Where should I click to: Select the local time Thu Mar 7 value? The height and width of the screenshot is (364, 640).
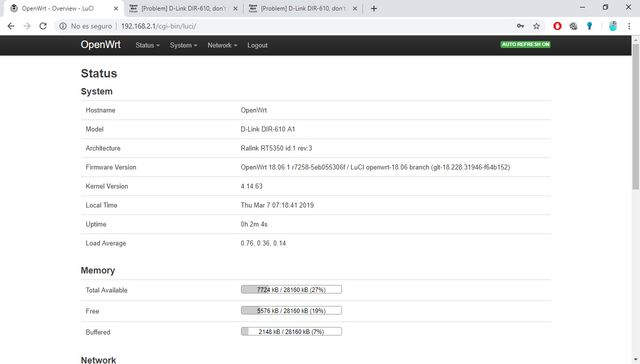277,205
